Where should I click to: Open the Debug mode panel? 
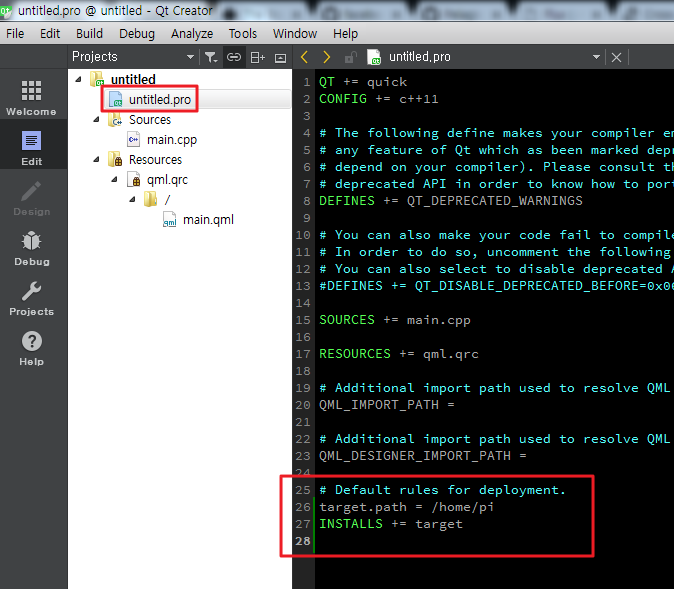tap(31, 248)
